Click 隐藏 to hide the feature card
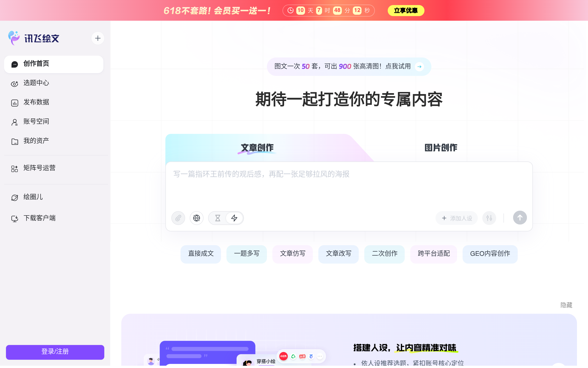588x368 pixels. (566, 305)
